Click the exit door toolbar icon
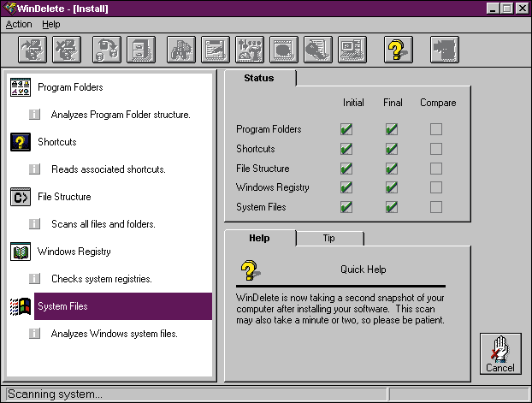 pyautogui.click(x=445, y=50)
